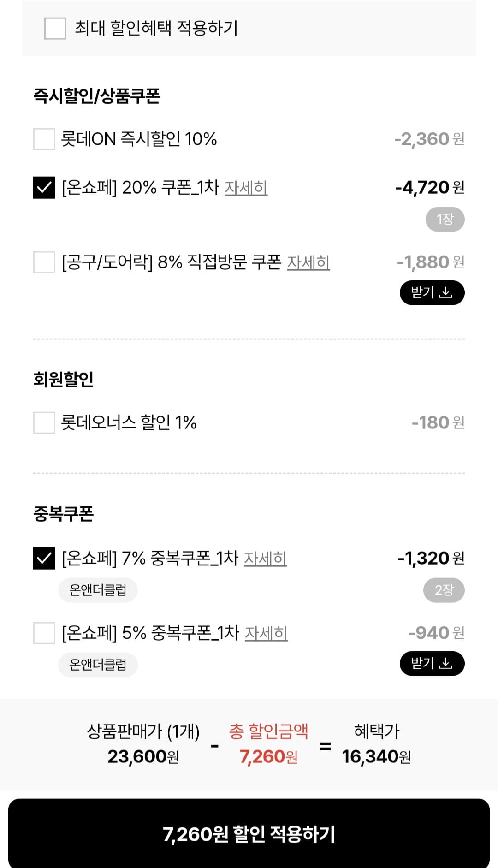Tap the 2장 coupon count badge
This screenshot has width=498, height=868.
pyautogui.click(x=444, y=590)
